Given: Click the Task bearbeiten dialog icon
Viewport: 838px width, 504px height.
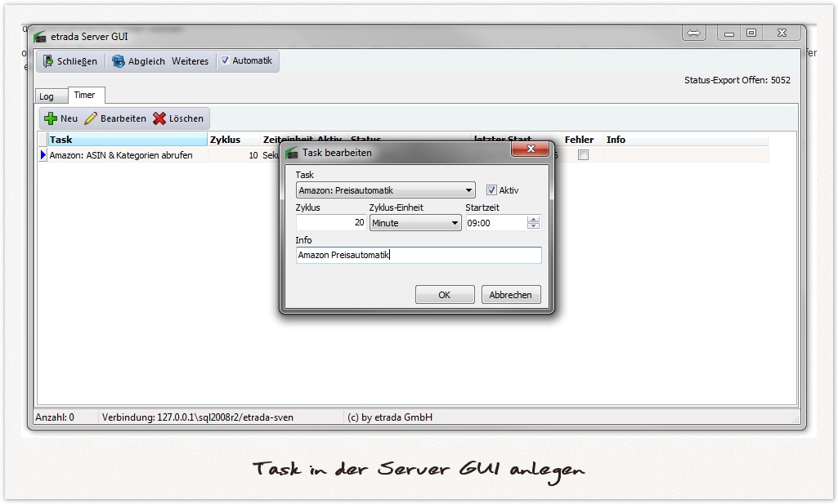Looking at the screenshot, I should click(292, 153).
